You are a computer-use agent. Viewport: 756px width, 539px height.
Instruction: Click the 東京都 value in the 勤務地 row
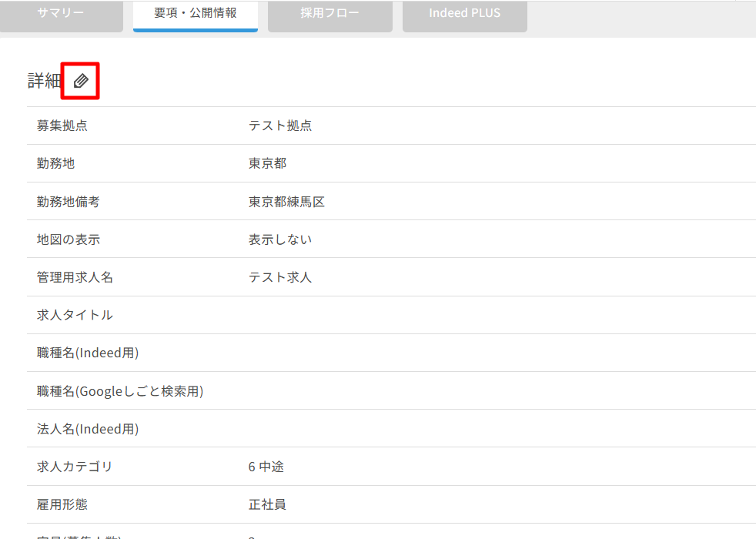267,163
